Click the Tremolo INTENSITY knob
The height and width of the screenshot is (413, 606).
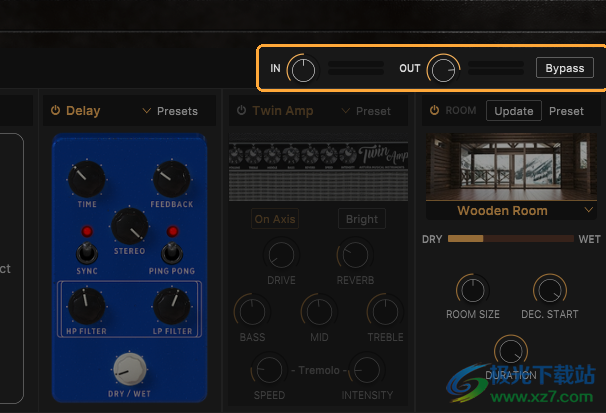[367, 370]
